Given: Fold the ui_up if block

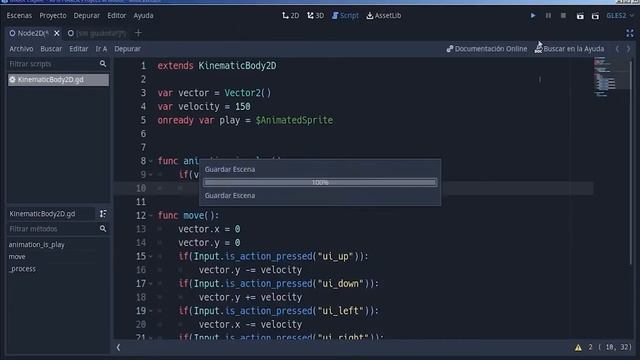Looking at the screenshot, I should [x=151, y=256].
